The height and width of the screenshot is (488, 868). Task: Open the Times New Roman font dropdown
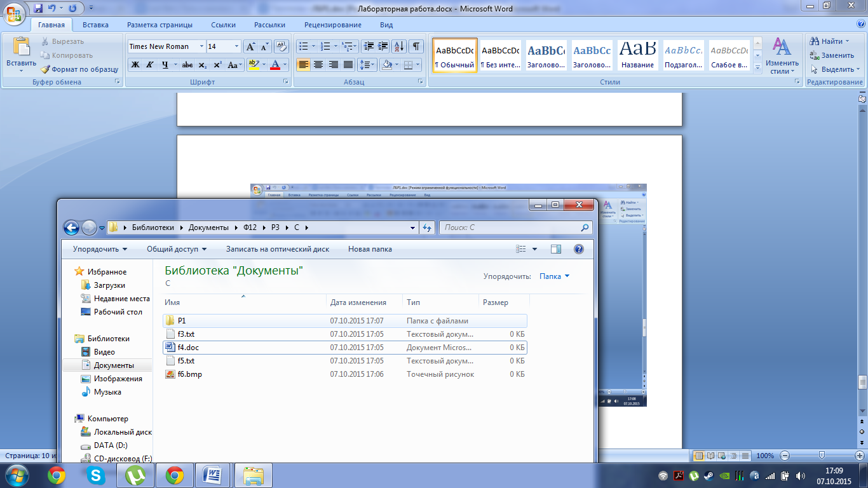[201, 46]
